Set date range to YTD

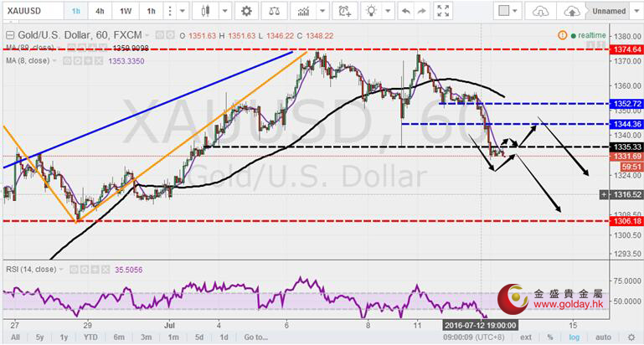(x=90, y=337)
